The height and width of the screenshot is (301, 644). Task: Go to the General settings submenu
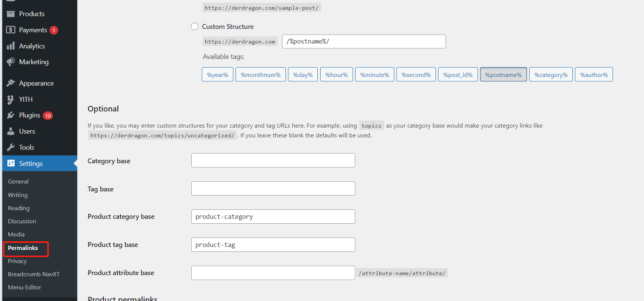18,182
